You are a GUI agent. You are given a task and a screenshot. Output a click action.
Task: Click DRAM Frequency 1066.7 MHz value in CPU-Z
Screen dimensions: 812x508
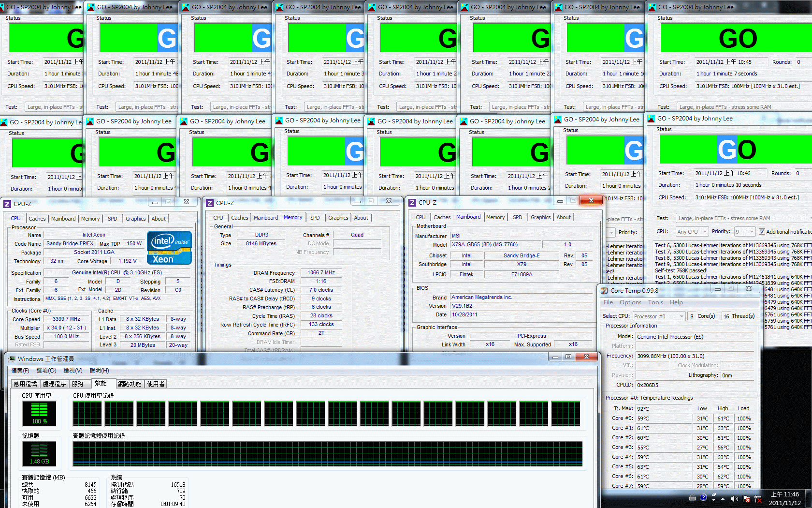coord(321,272)
